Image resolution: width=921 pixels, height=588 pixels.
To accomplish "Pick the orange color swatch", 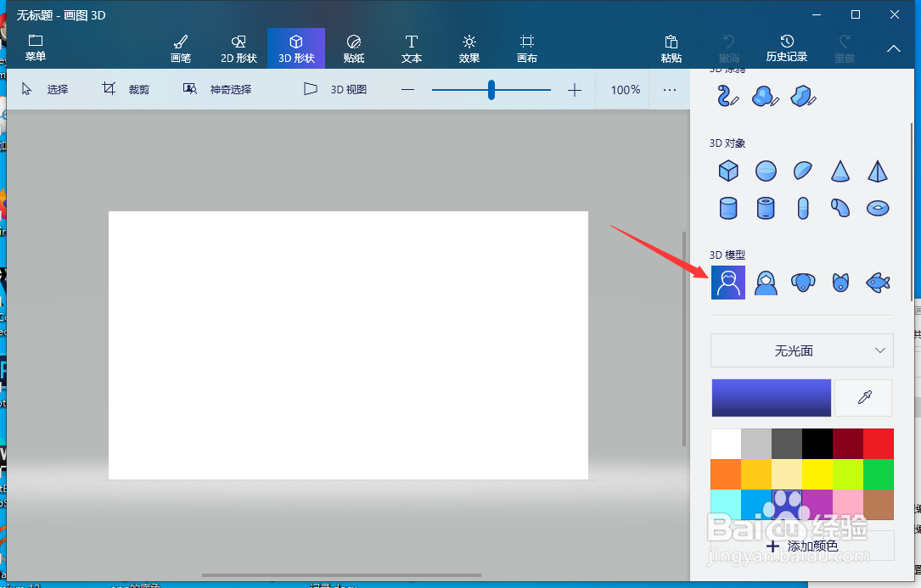I will 726,474.
